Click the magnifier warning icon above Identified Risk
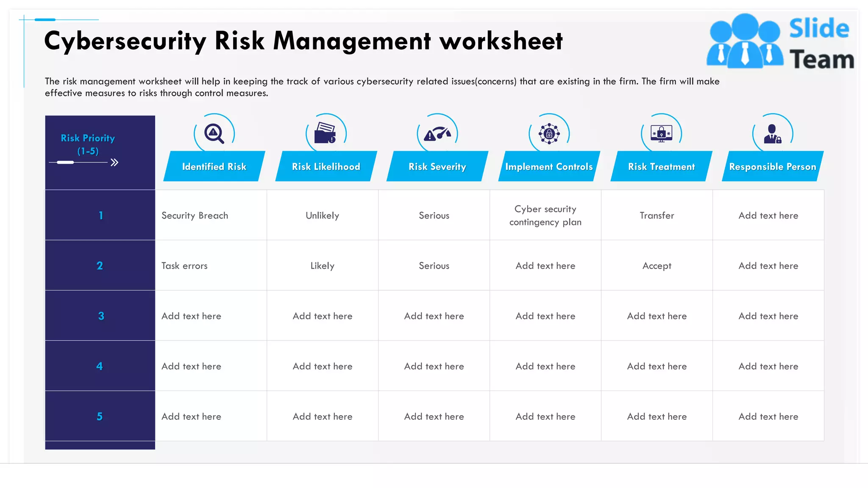 [x=214, y=133]
